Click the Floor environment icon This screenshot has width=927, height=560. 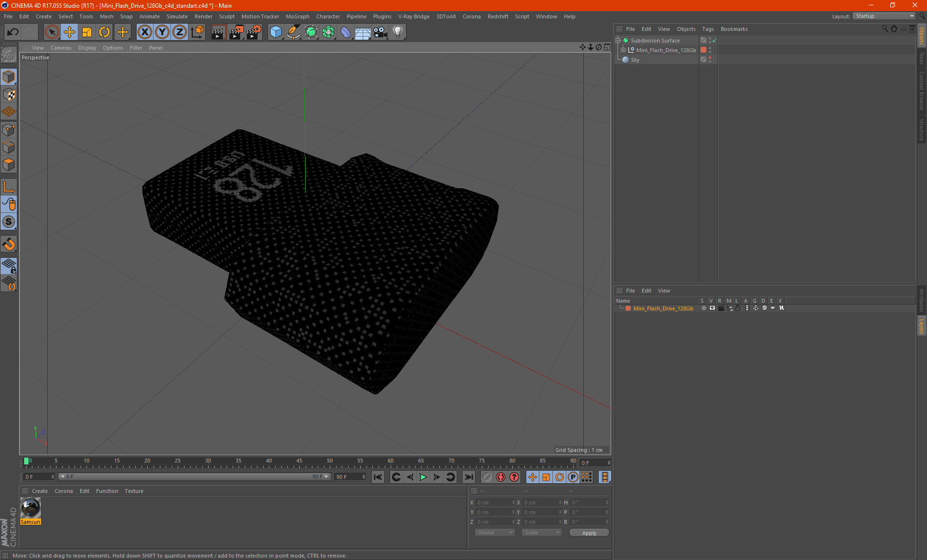363,32
